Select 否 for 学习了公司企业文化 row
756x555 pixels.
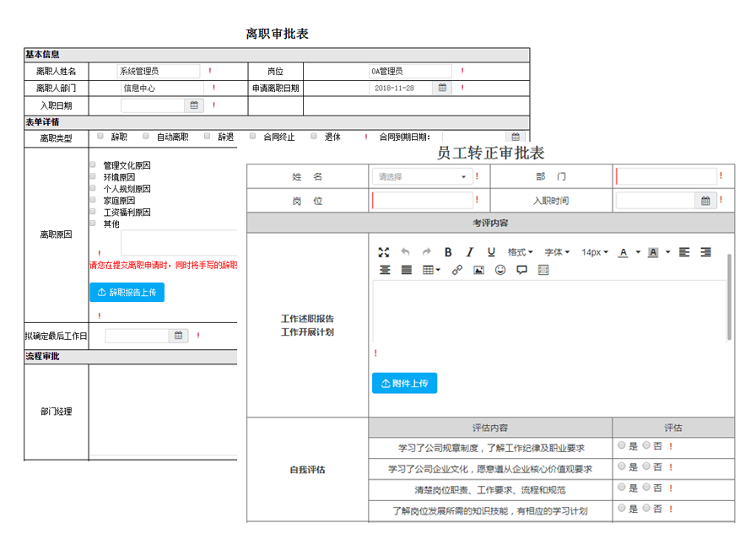click(646, 466)
